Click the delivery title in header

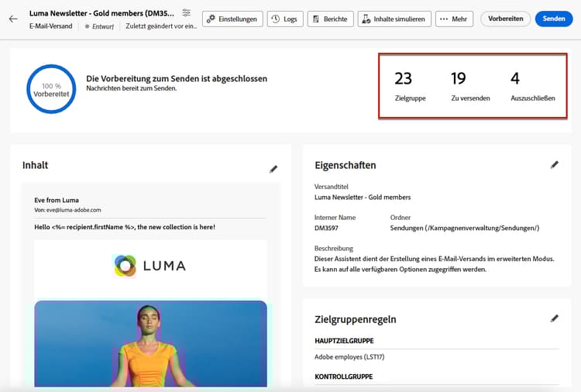[x=101, y=13]
